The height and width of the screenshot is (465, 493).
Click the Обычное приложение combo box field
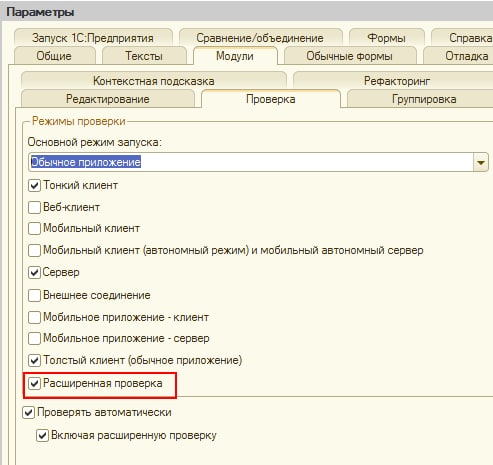click(251, 162)
